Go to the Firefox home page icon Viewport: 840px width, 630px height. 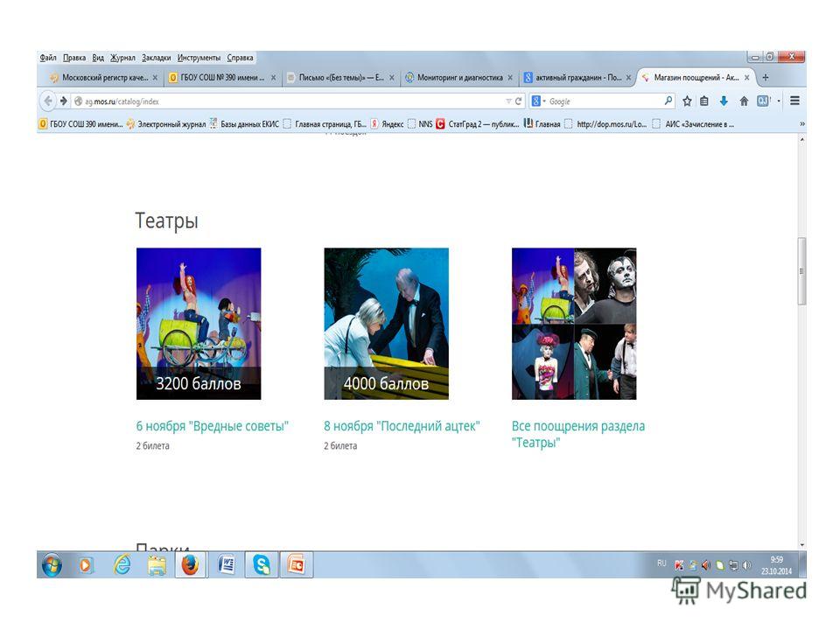coord(744,101)
